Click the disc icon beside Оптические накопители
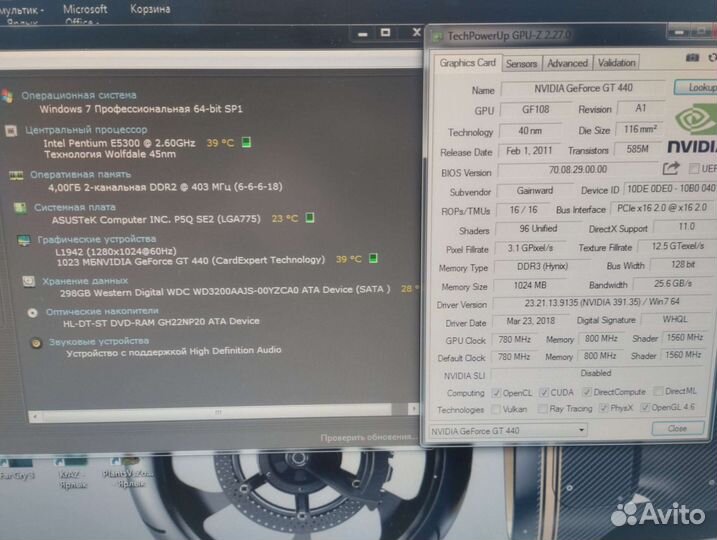Screen dimensions: 717x540 pos(32,313)
